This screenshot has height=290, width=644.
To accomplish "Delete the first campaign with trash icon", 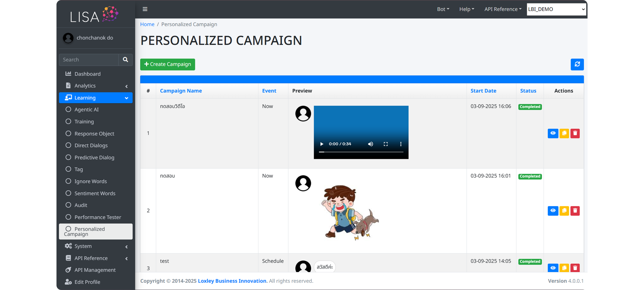I will click(x=575, y=133).
